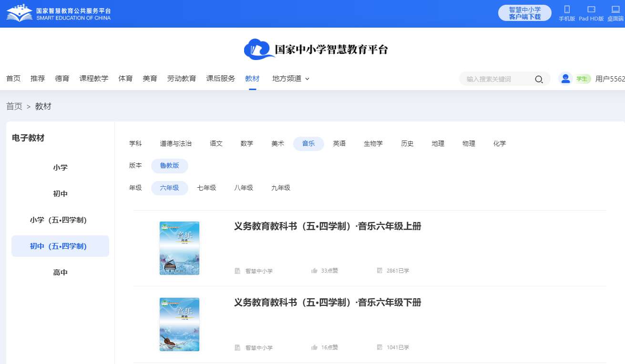Click the study-count icon beside 2861已学
Viewport: 625px width, 364px height.
tap(379, 271)
